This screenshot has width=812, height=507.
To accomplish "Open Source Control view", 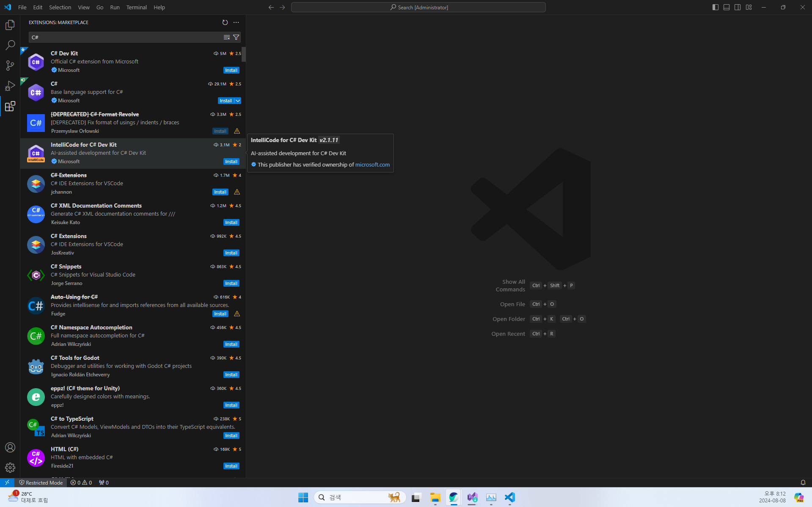I will click(10, 65).
